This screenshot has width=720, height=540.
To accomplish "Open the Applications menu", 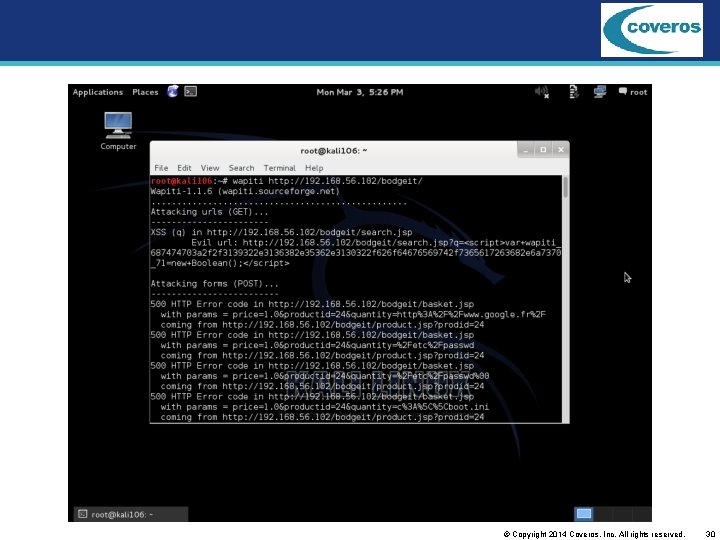I will tap(97, 92).
